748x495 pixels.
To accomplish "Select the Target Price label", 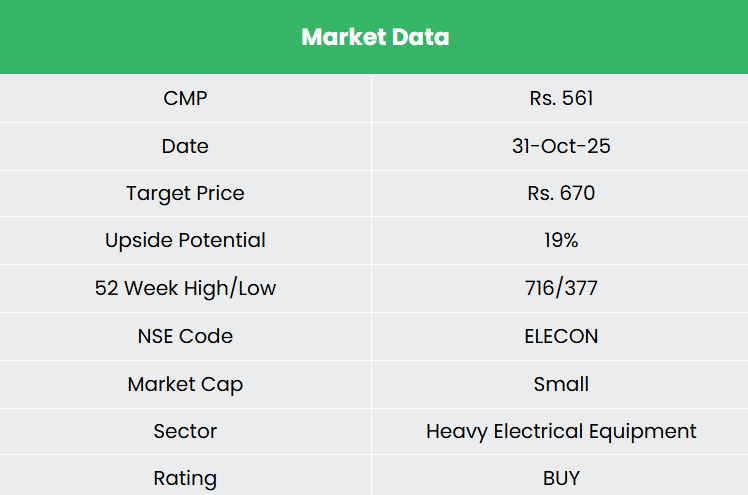I will click(185, 193).
